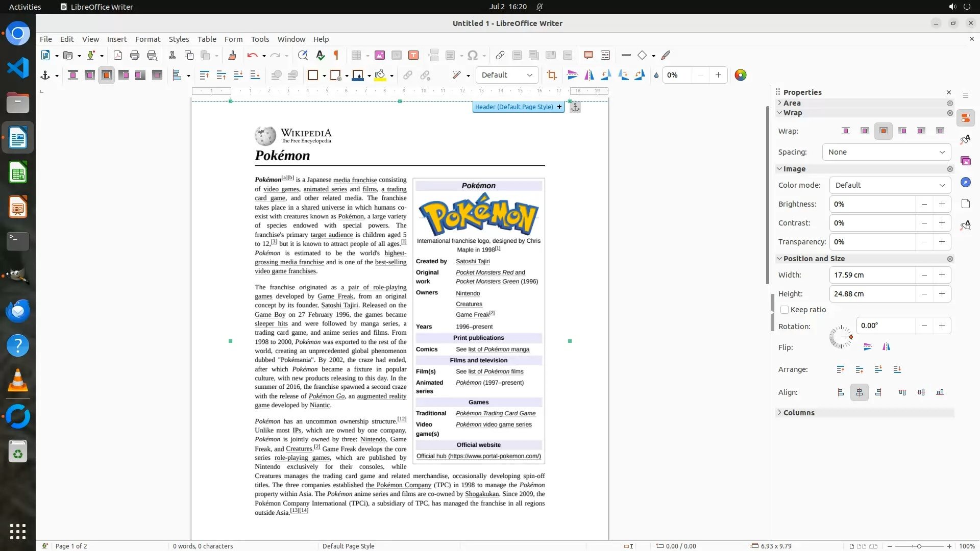Viewport: 980px width, 551px height.
Task: Click the Flip Vertically icon in sidebar
Action: coord(868,347)
